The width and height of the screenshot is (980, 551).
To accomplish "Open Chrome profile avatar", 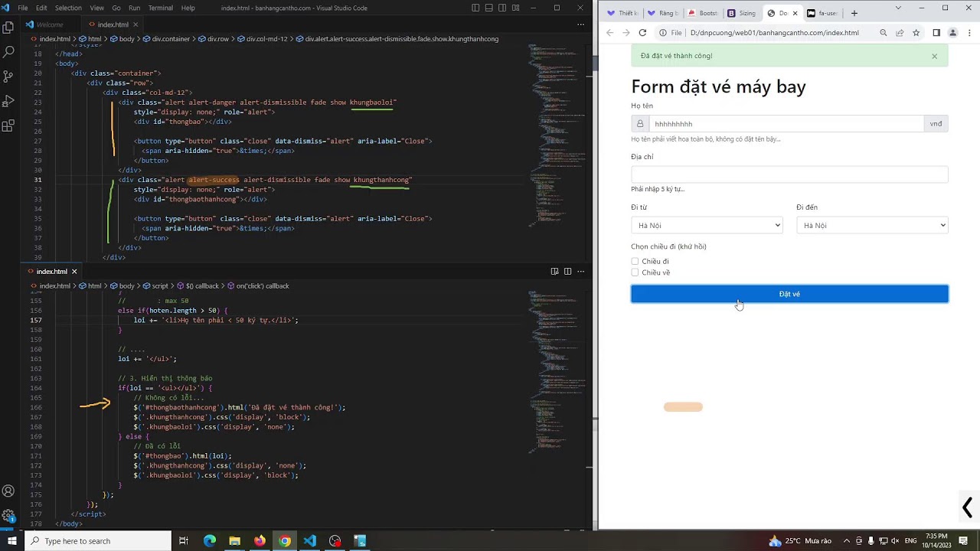I will coord(952,33).
